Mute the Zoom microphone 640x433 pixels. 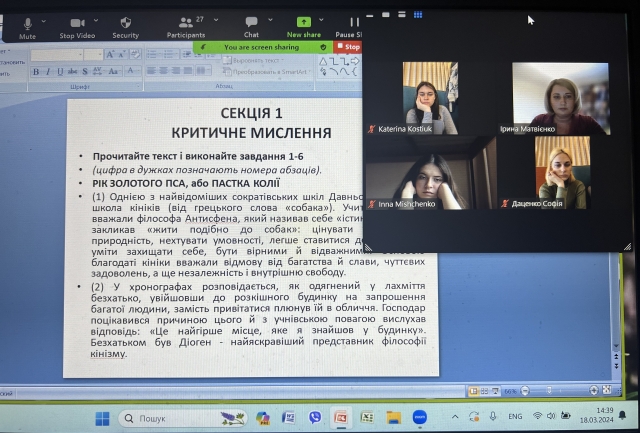pos(27,28)
